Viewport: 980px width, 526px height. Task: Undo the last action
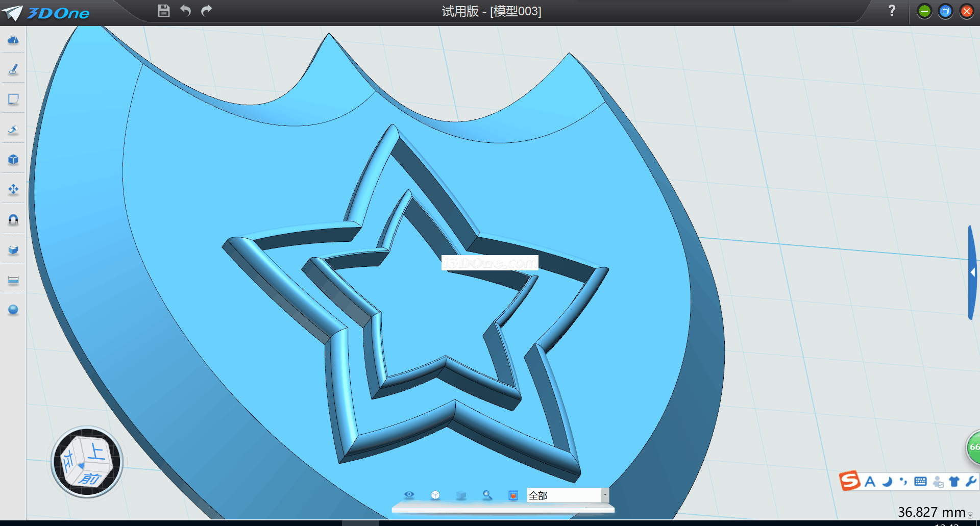185,11
